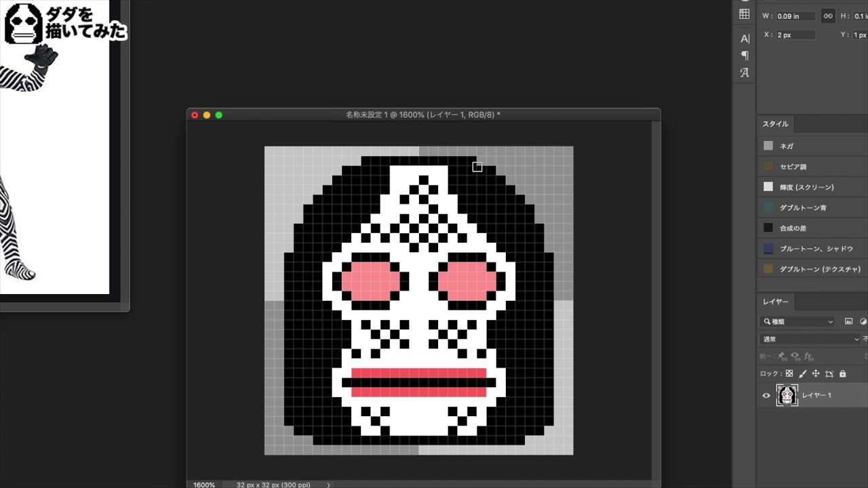Click the 合成の差 black style swatch

[768, 228]
